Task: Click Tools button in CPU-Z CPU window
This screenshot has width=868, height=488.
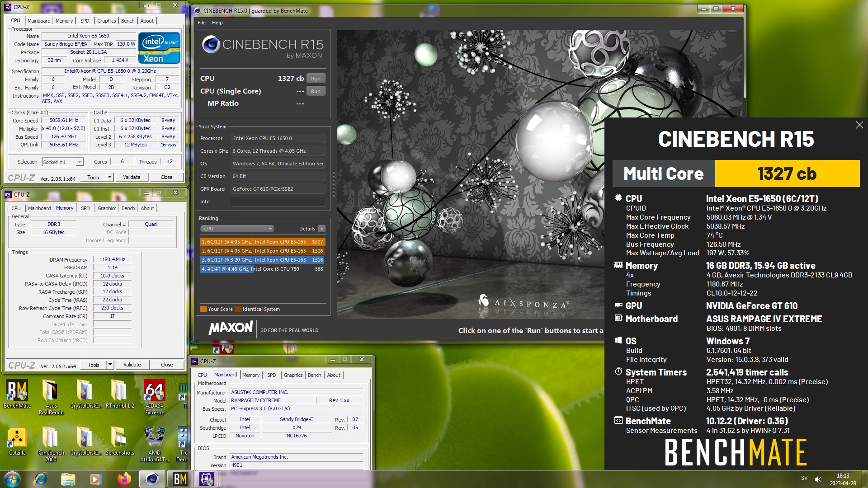Action: click(93, 177)
